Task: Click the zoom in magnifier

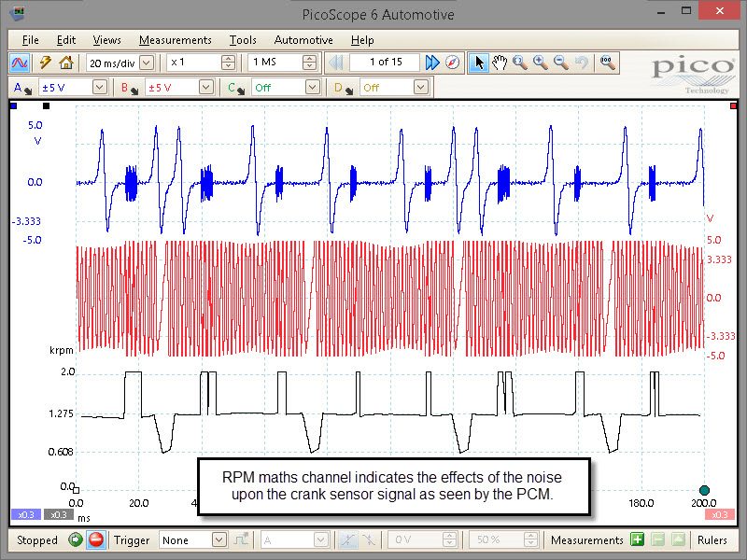Action: pos(541,63)
